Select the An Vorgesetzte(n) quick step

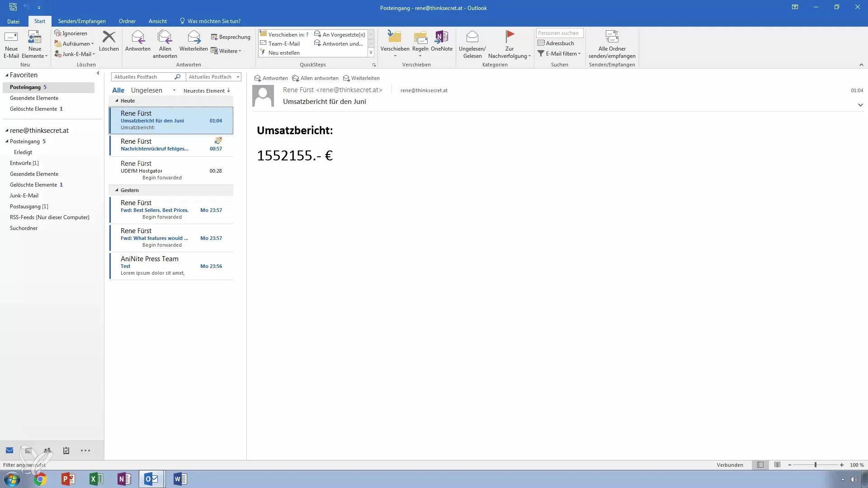340,34
